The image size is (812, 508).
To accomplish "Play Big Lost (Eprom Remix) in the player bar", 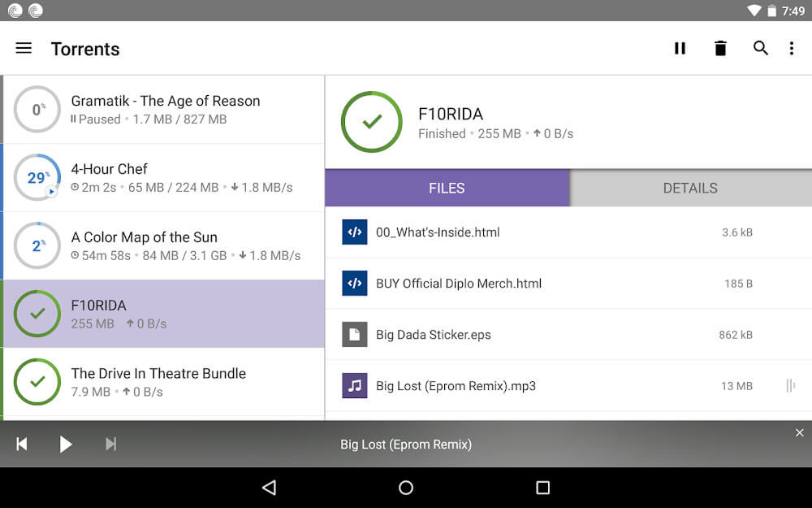I will tap(65, 445).
